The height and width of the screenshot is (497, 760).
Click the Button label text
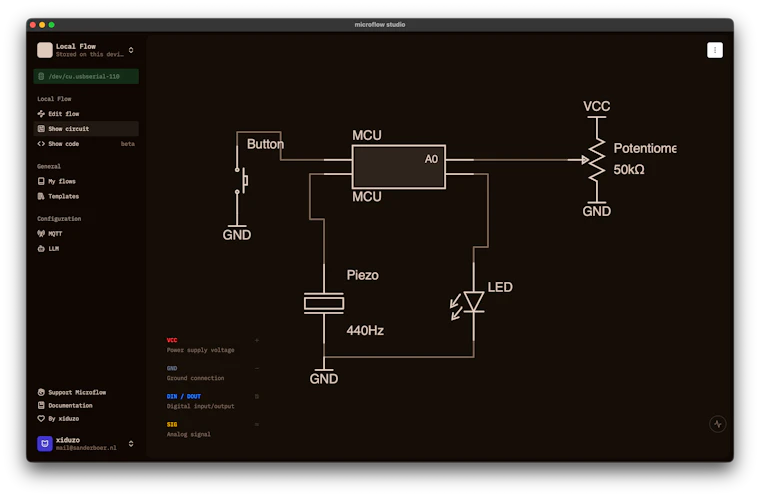pos(265,144)
